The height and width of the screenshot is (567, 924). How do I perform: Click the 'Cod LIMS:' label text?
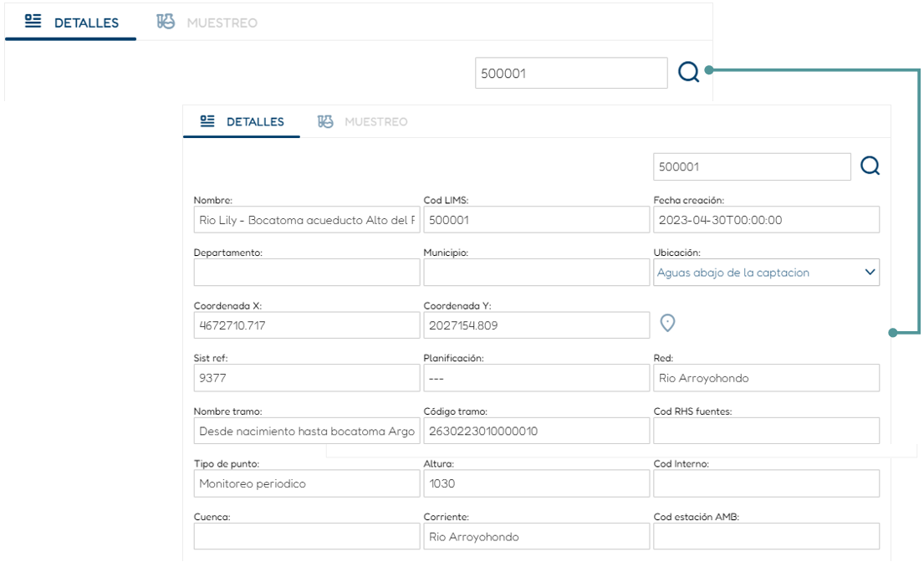(x=446, y=201)
